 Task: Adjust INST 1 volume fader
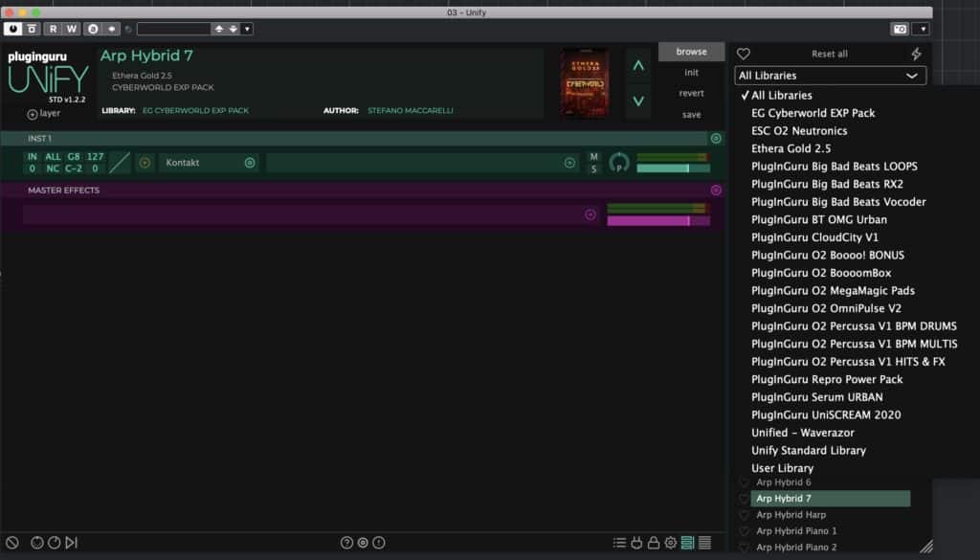point(673,168)
